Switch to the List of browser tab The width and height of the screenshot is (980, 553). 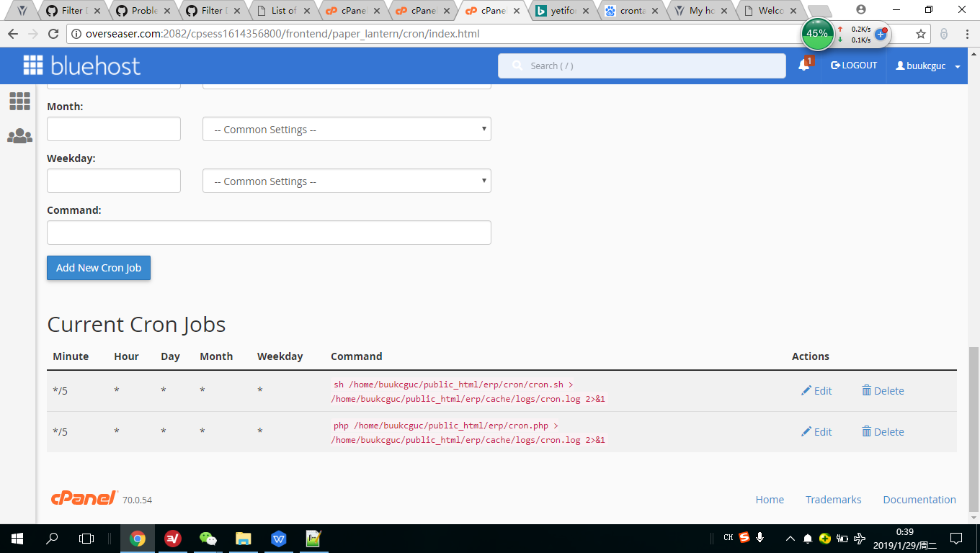[x=283, y=11]
